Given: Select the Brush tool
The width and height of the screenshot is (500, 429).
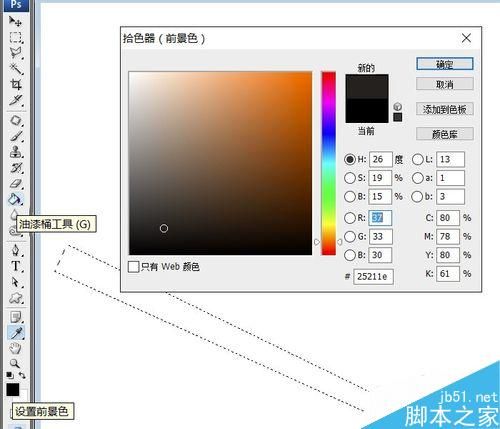Looking at the screenshot, I should (15, 136).
